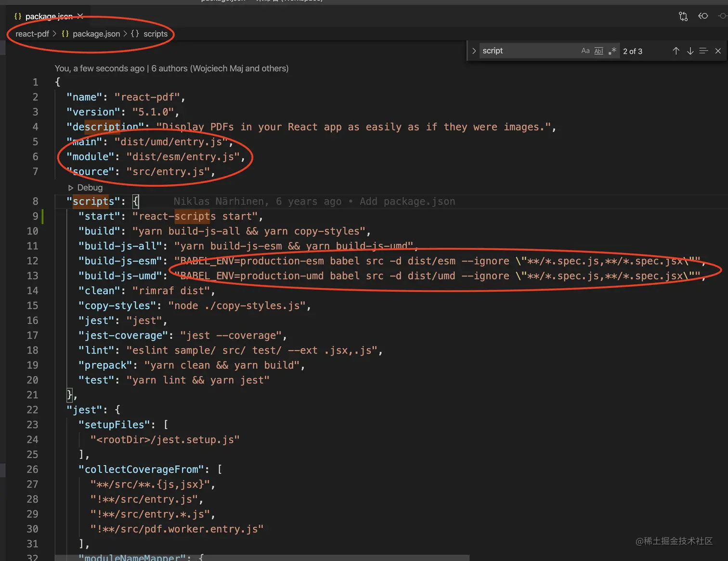Focus the find input containing 'script'
The width and height of the screenshot is (728, 561).
tap(528, 51)
